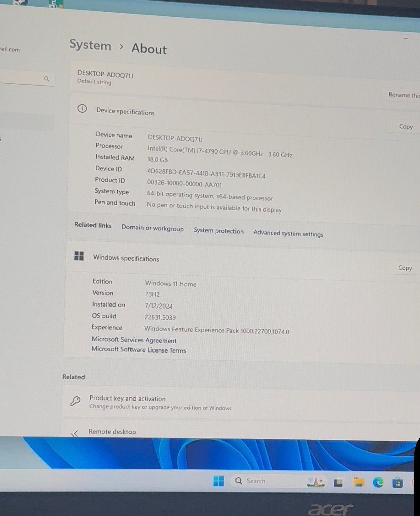Click the key icon beside Product key
The width and height of the screenshot is (420, 516).
pos(75,401)
